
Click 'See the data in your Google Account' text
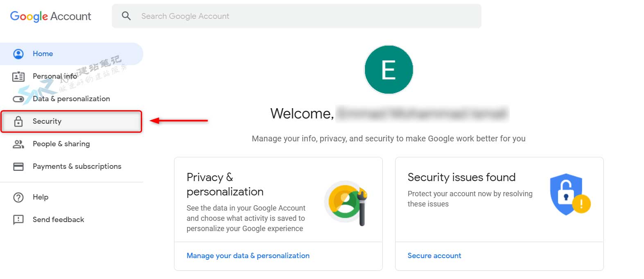pyautogui.click(x=246, y=218)
